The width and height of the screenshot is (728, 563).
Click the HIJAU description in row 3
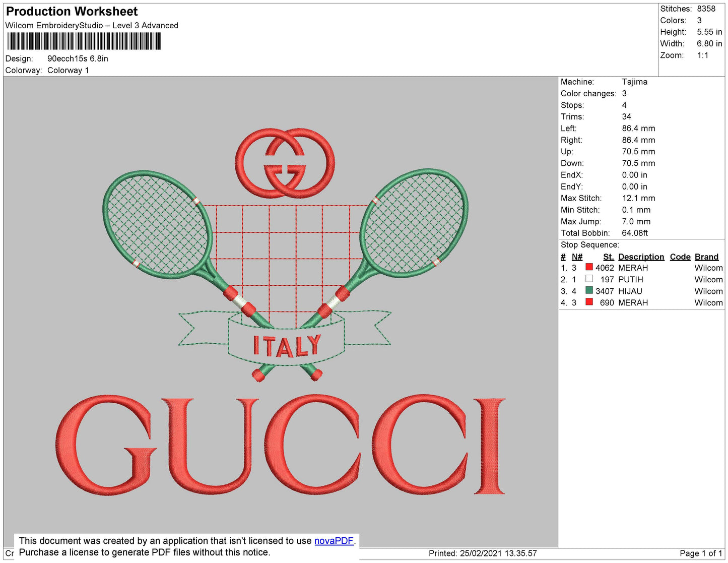630,291
